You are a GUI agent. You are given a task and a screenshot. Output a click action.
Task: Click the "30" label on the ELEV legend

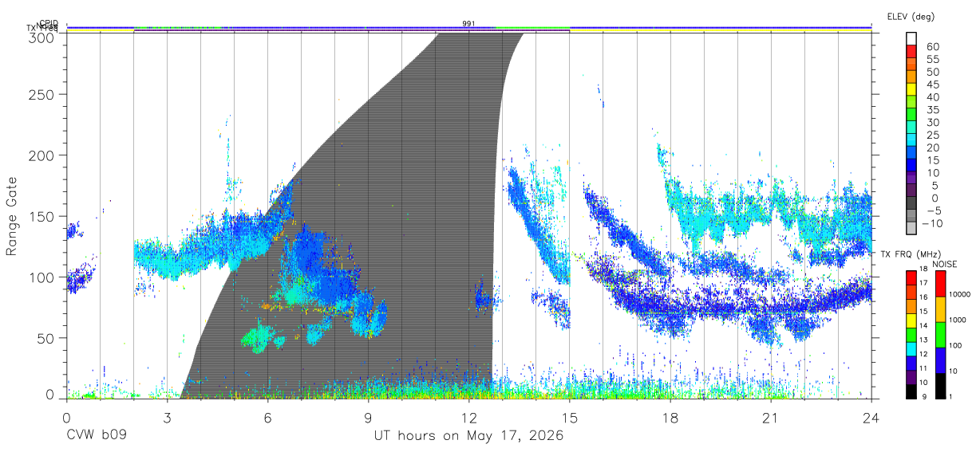tap(932, 123)
